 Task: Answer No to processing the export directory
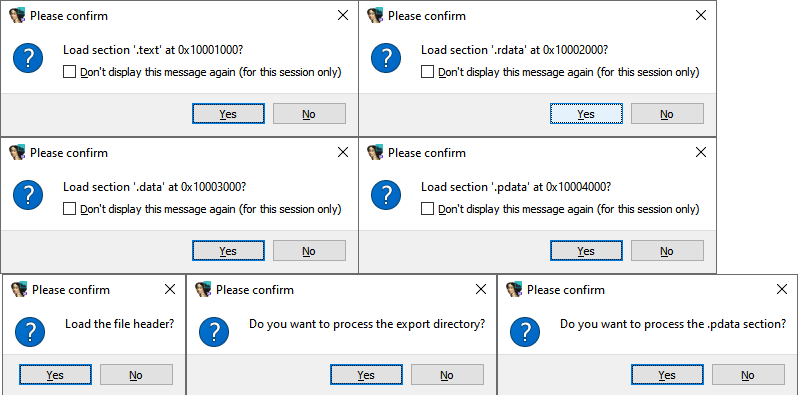(447, 375)
